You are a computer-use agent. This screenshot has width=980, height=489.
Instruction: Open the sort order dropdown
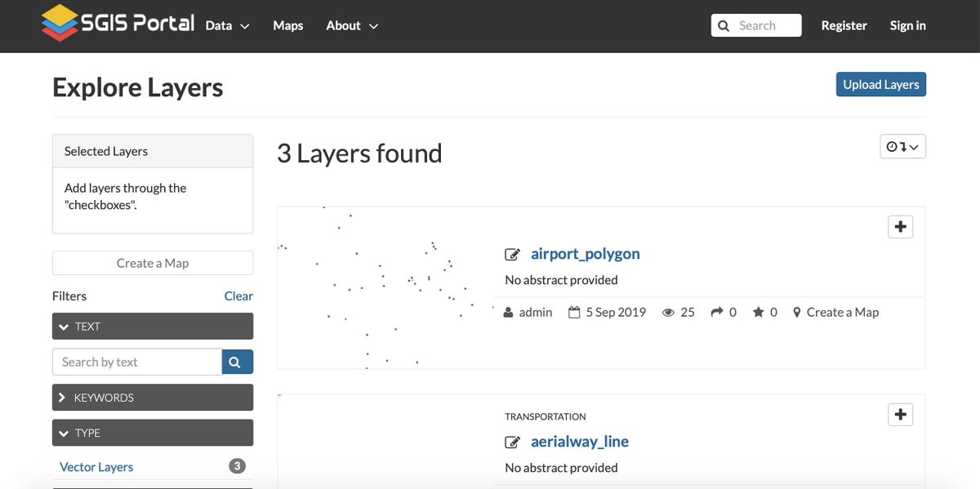coord(902,146)
